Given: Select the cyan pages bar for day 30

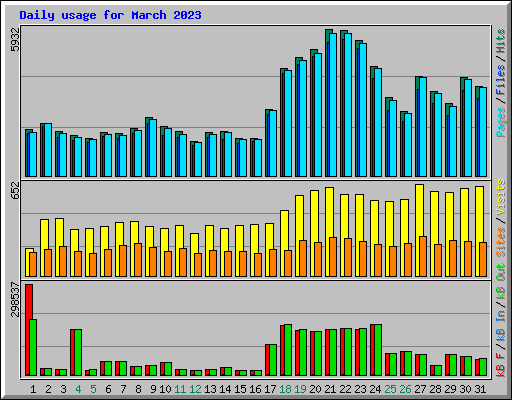Looking at the screenshot, I should point(468,128).
